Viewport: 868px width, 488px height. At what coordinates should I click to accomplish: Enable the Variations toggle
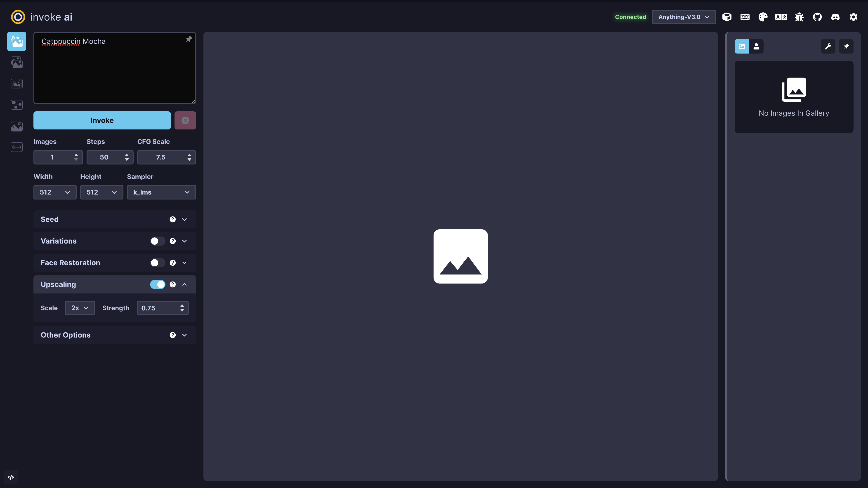[157, 241]
